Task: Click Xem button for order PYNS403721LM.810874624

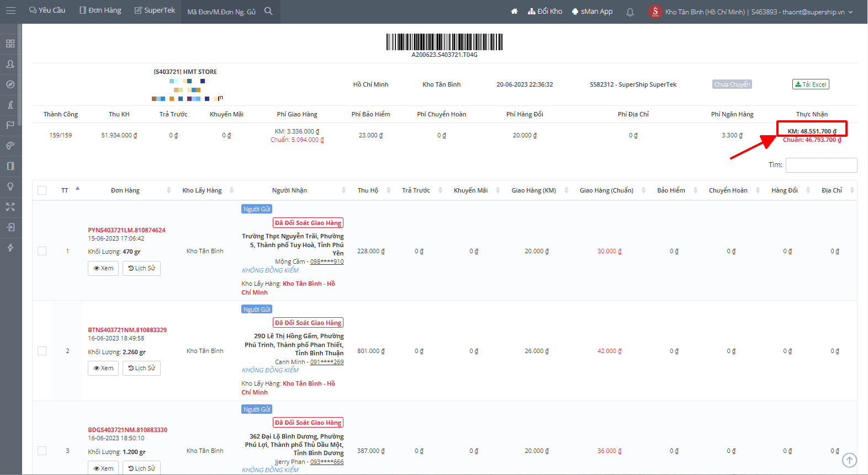Action: 103,268
